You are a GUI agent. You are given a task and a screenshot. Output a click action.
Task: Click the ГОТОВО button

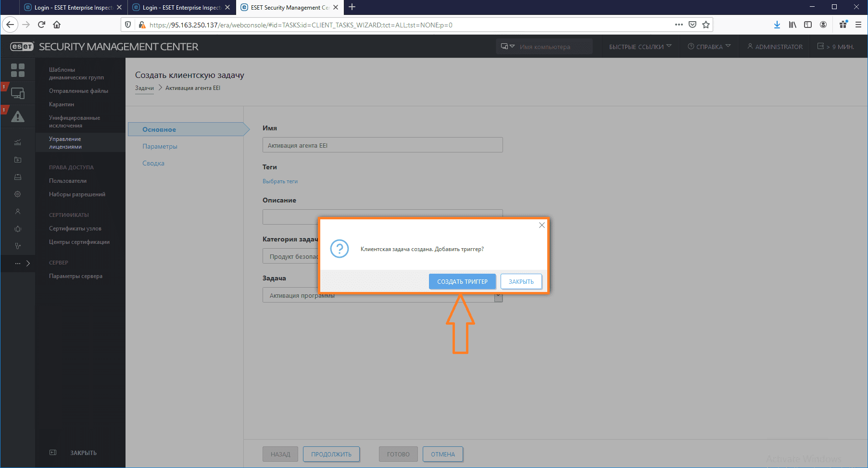point(398,454)
